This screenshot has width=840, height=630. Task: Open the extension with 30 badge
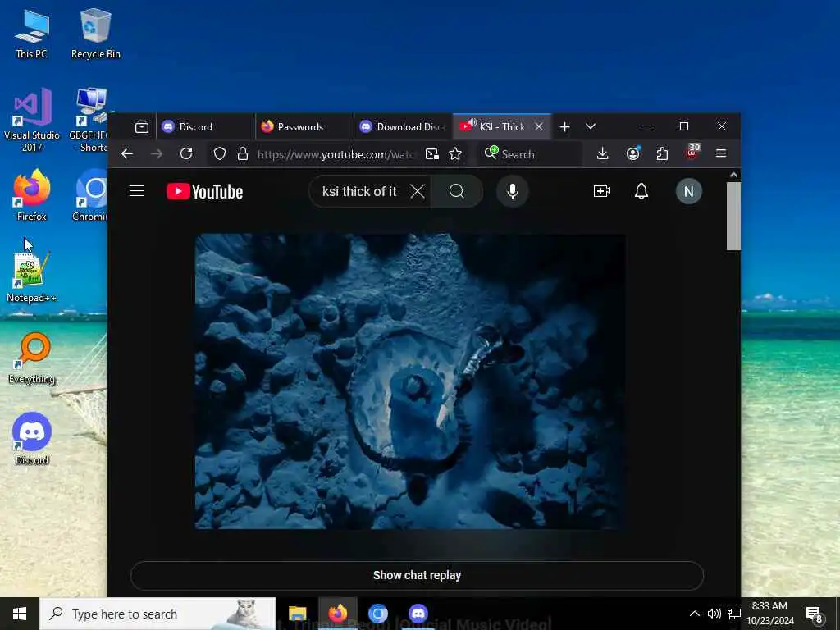tap(692, 153)
